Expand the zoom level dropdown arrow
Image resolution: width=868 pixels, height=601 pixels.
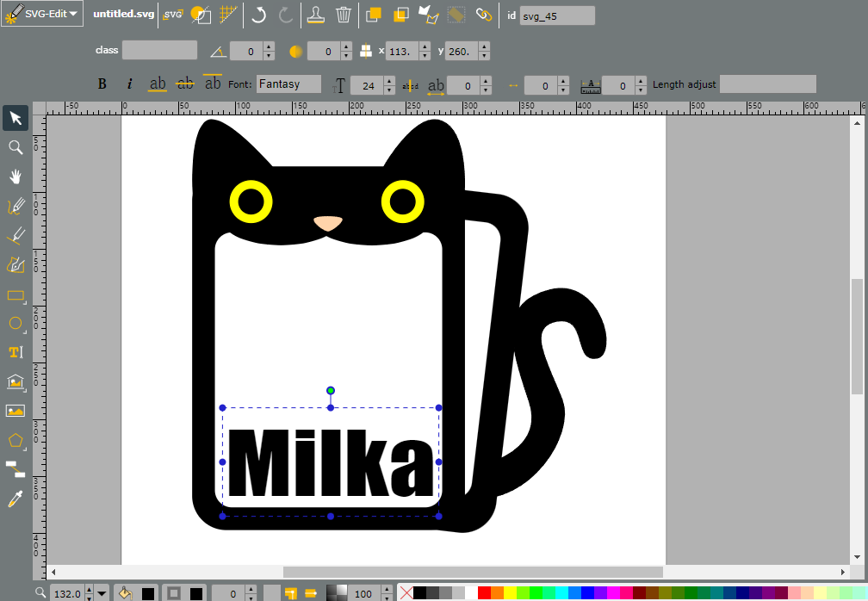click(102, 594)
